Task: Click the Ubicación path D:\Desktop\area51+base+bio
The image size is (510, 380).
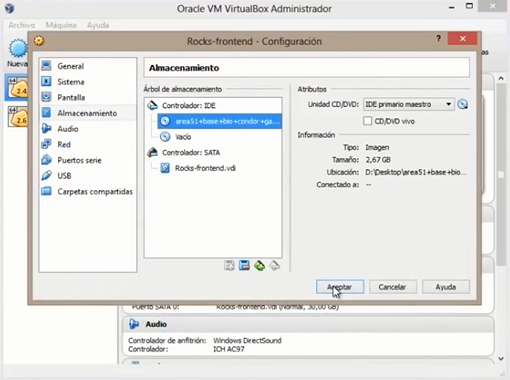Action: click(416, 172)
